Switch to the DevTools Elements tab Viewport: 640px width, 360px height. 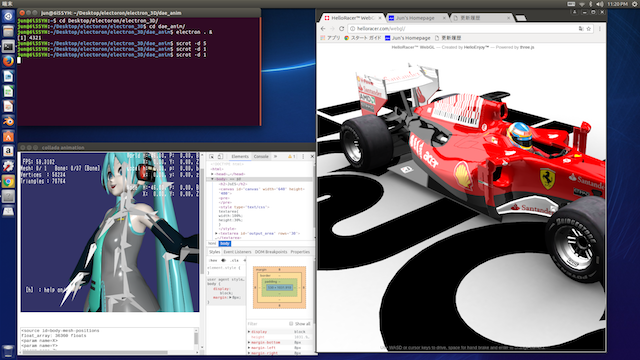tap(240, 156)
